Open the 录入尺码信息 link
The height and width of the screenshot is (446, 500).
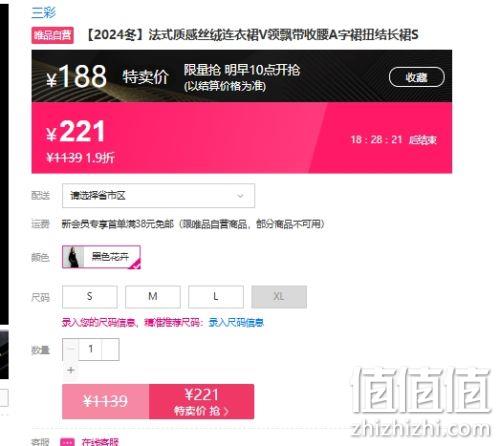pyautogui.click(x=236, y=323)
